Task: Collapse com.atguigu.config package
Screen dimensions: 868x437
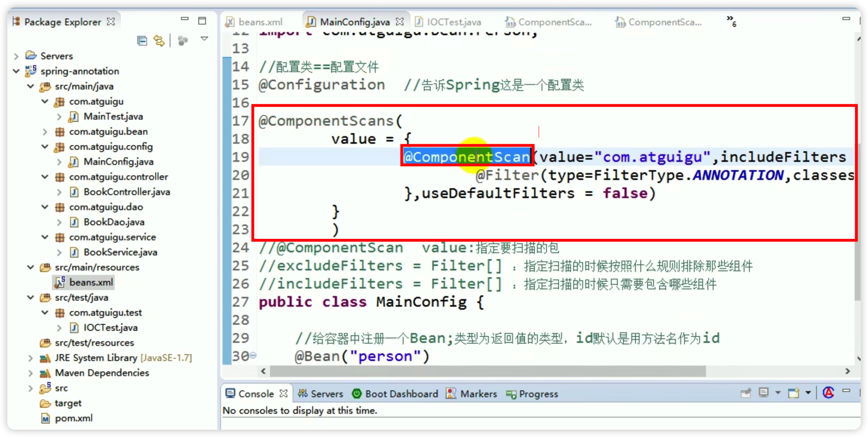Action: click(x=45, y=146)
